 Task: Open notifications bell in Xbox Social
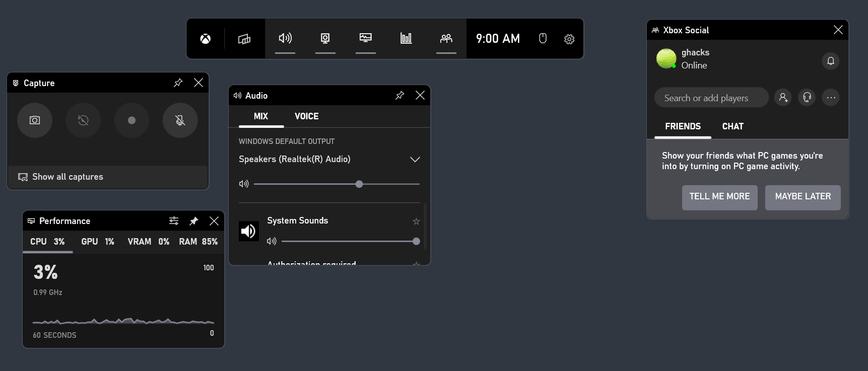[x=831, y=61]
